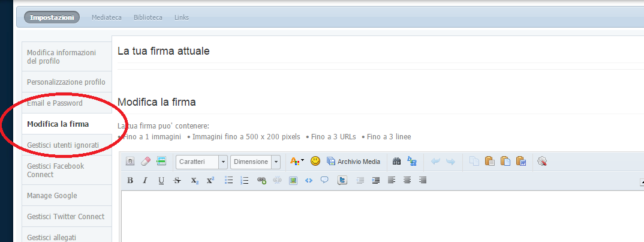Open Manage Google settings
This screenshot has width=644, height=242.
pyautogui.click(x=67, y=196)
